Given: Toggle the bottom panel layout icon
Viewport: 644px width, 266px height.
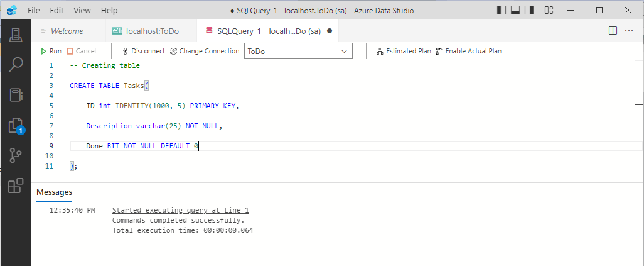Looking at the screenshot, I should pos(515,10).
